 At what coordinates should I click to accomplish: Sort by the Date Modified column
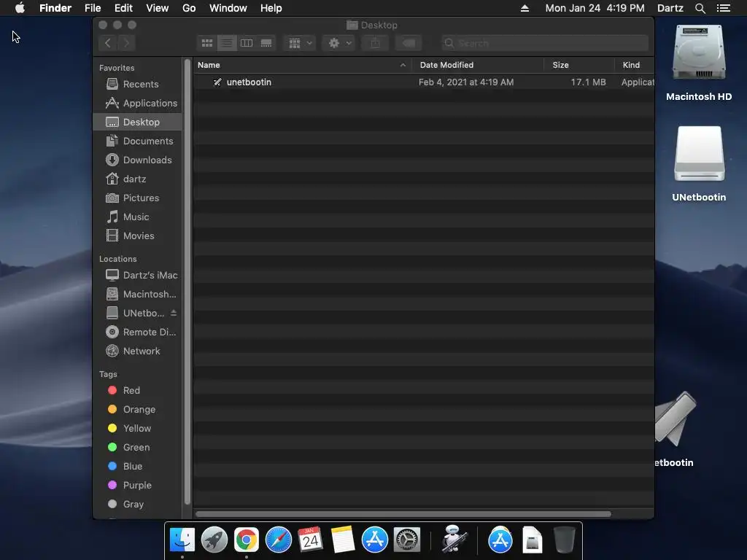tap(478, 65)
